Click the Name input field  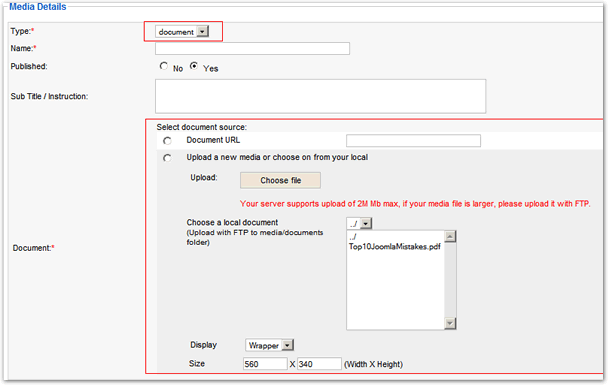tap(252, 48)
